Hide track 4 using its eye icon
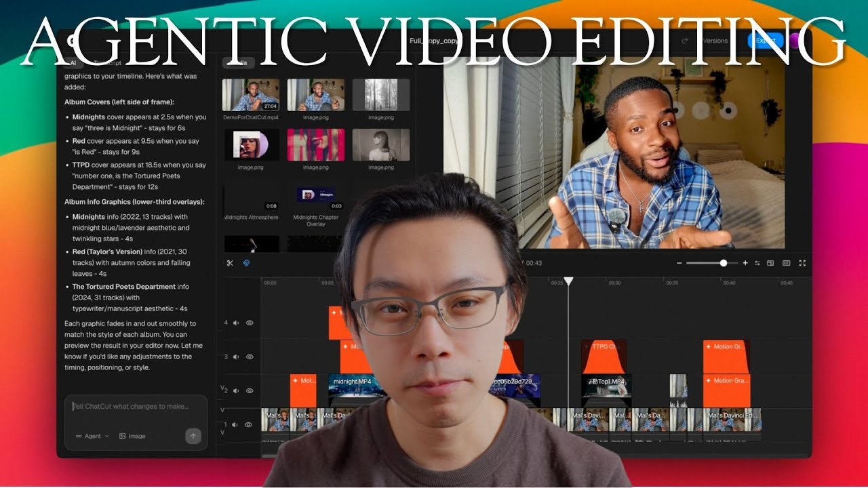Screen dimensions: 868x488 (250, 323)
